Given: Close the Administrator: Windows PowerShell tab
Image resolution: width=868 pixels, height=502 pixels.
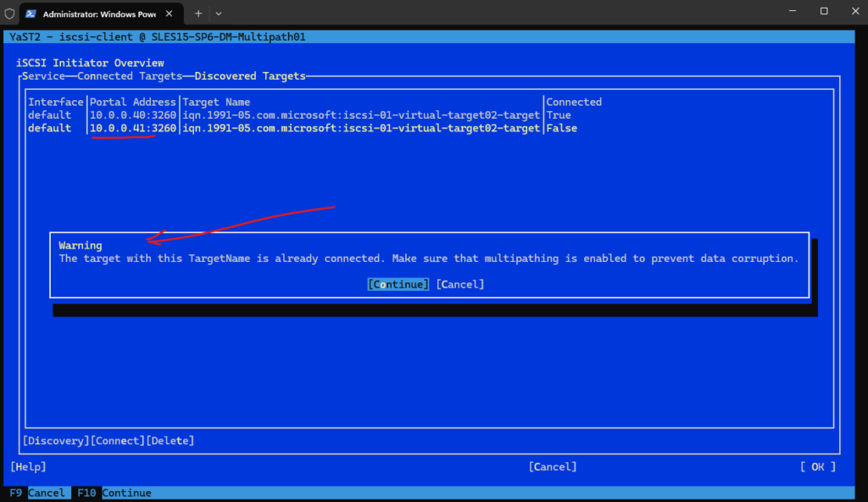Looking at the screenshot, I should [169, 14].
